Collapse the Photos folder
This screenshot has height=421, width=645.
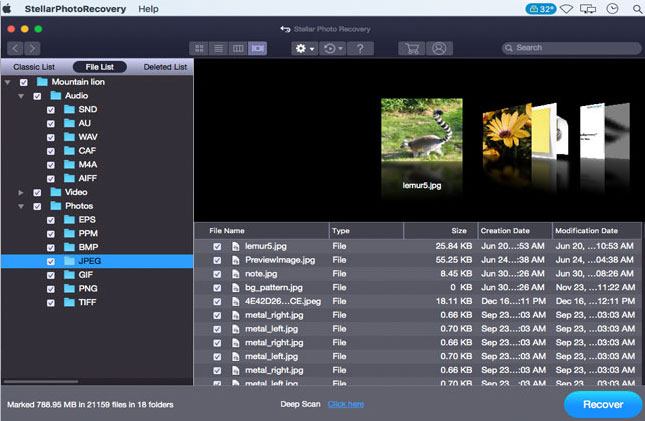[21, 206]
